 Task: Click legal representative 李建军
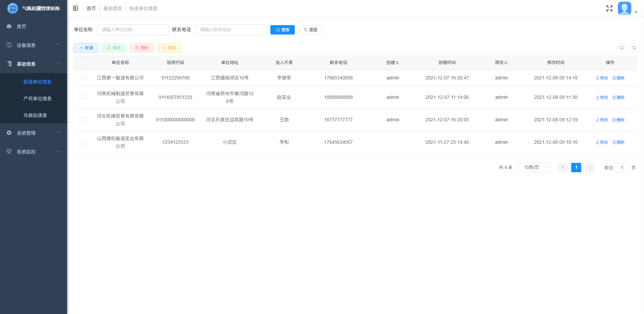[284, 78]
